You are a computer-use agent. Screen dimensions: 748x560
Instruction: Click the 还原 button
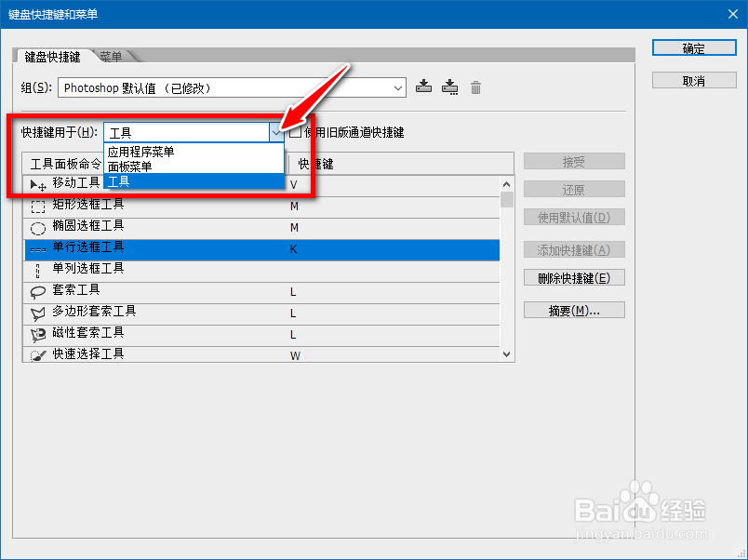point(574,190)
